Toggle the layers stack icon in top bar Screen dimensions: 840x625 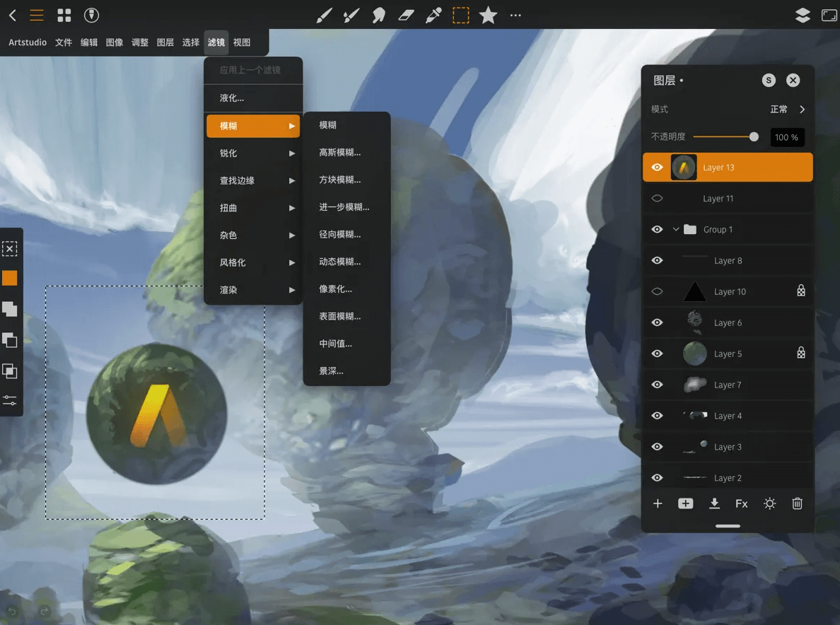pyautogui.click(x=803, y=15)
